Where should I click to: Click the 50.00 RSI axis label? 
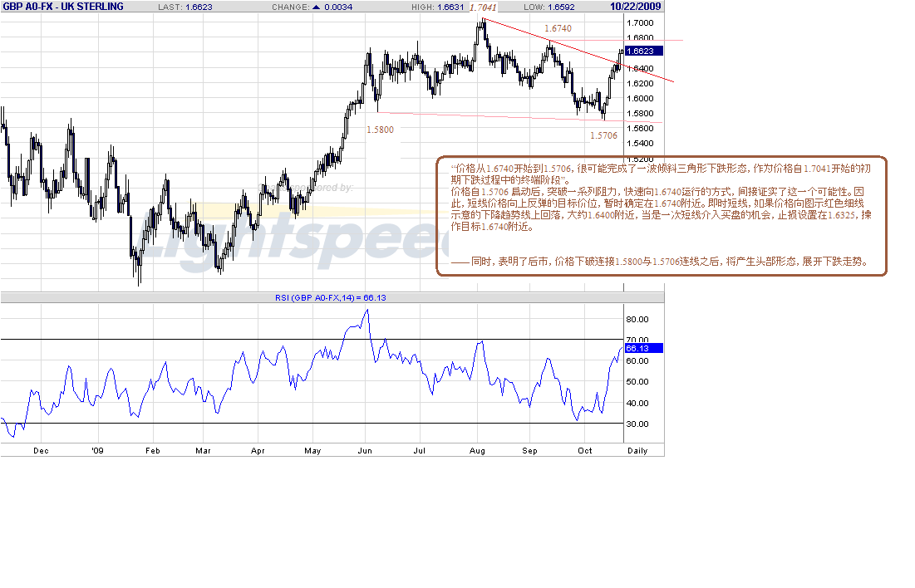637,381
